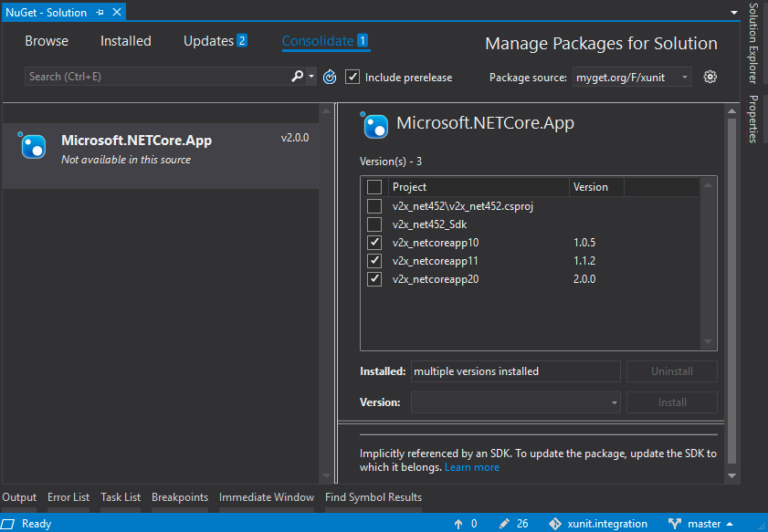Switch to the Browse tab
Image resolution: width=768 pixels, height=532 pixels.
[46, 40]
